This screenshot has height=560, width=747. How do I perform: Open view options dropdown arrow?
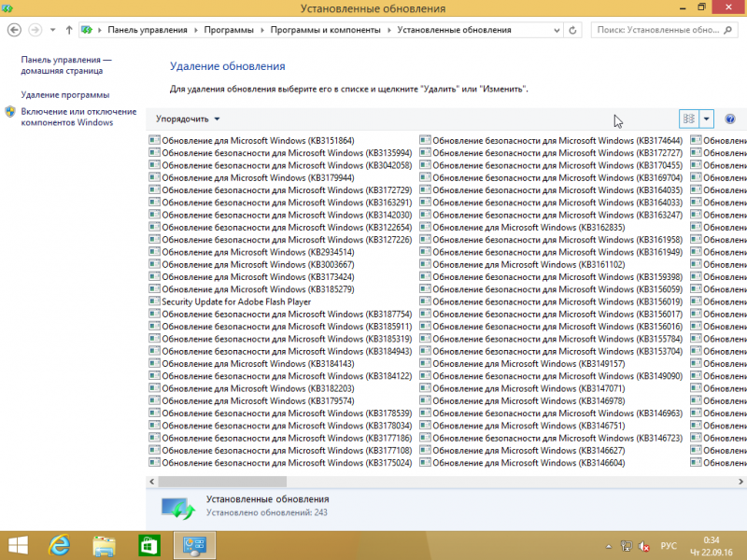coord(707,119)
